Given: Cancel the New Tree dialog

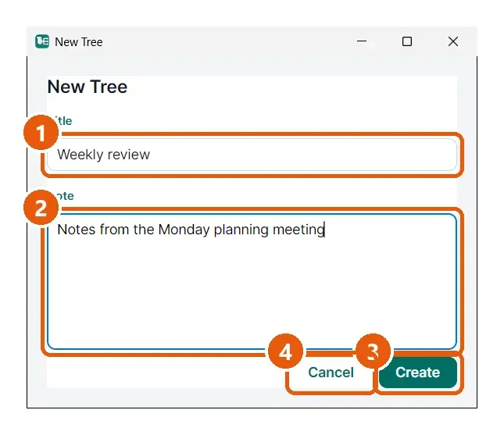Looking at the screenshot, I should (x=331, y=373).
